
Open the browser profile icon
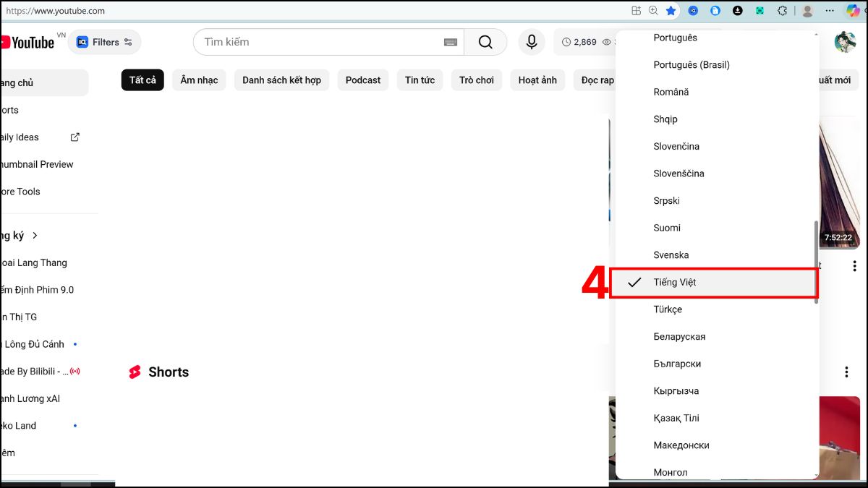(808, 11)
